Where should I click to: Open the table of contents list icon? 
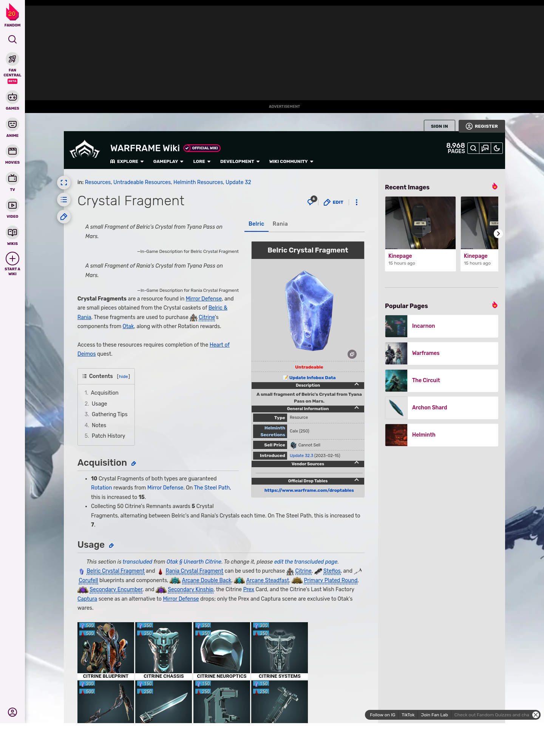point(64,200)
